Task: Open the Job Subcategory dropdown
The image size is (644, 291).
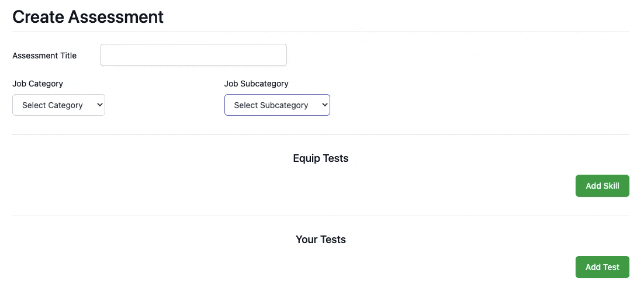Action: (277, 105)
